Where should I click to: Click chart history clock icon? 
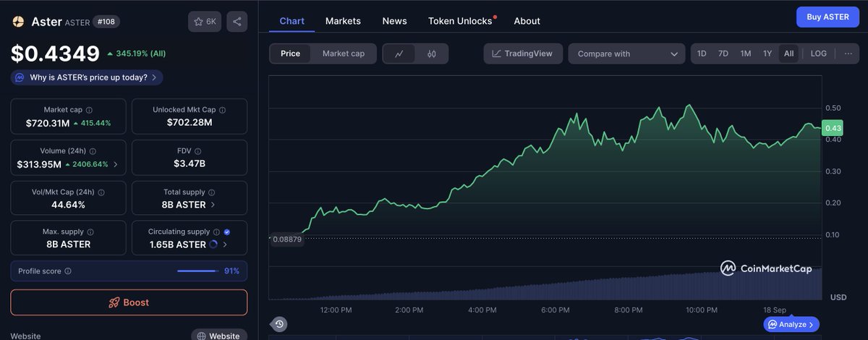click(x=279, y=324)
